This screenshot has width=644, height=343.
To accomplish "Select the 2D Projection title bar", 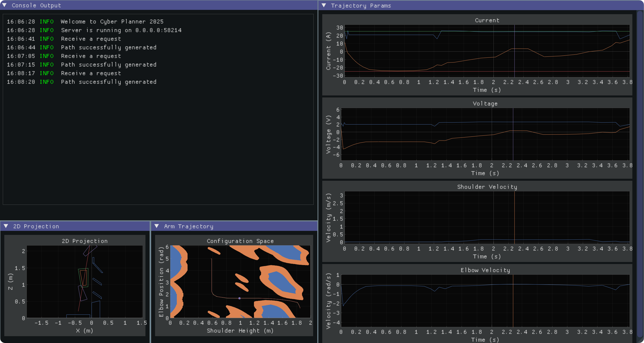I will 75,226.
